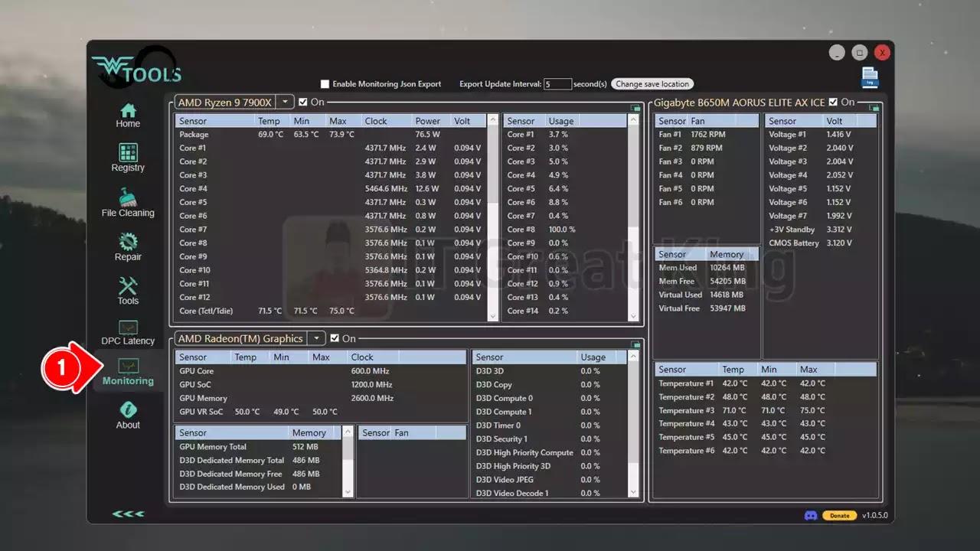Select the Core #4 row at 5464.6 MHz
This screenshot has height=551, width=980.
[331, 189]
